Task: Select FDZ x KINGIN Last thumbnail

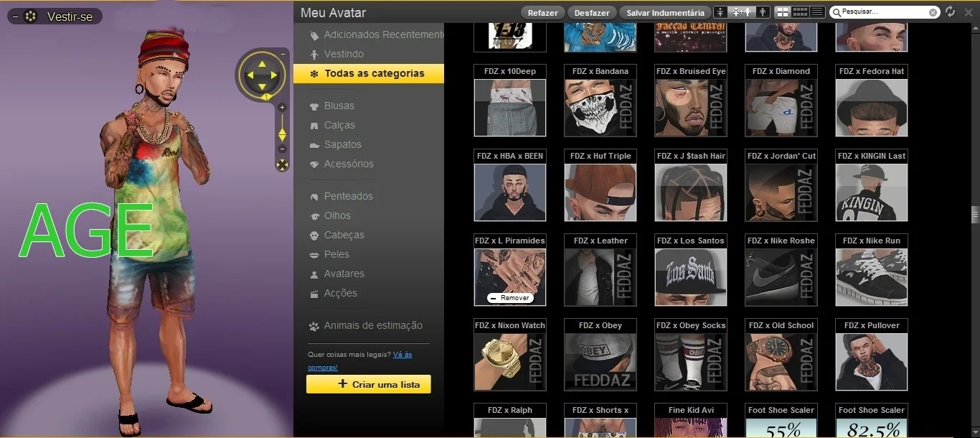Action: [872, 192]
